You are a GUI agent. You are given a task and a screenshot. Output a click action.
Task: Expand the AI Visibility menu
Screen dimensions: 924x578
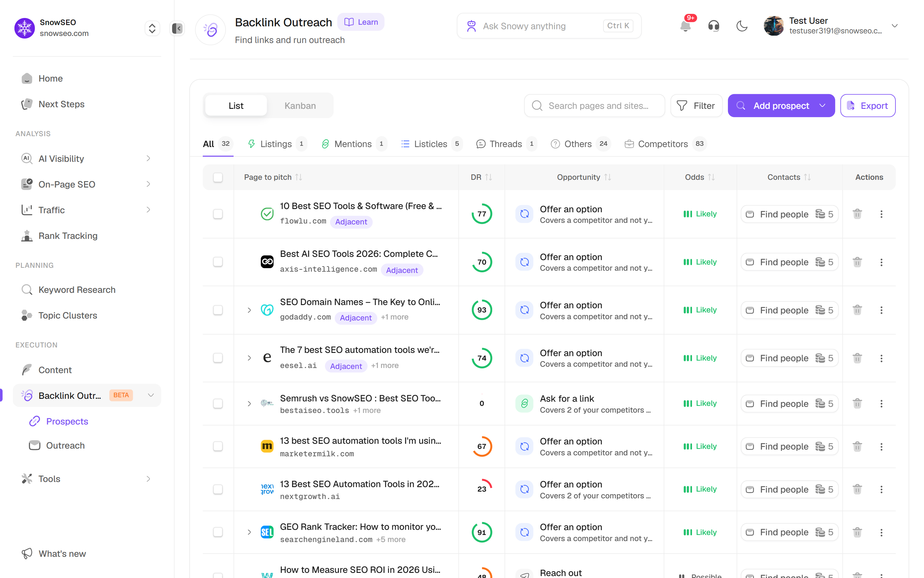coord(148,158)
